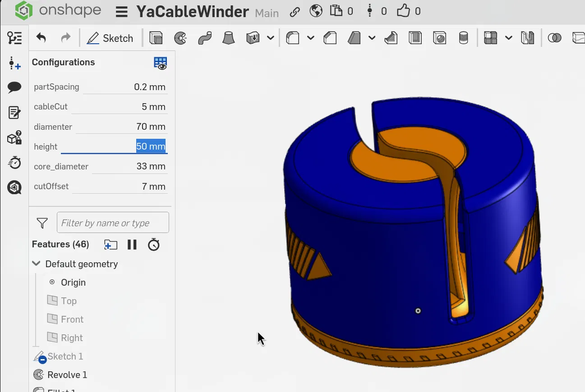Screen dimensions: 585x392
Task: Pause feature regeneration with pause icon
Action: (132, 245)
